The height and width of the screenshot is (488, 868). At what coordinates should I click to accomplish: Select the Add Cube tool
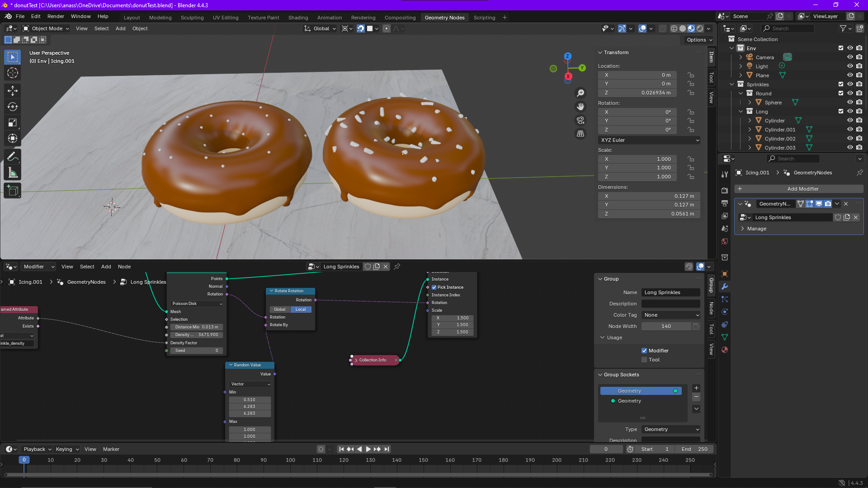(13, 191)
